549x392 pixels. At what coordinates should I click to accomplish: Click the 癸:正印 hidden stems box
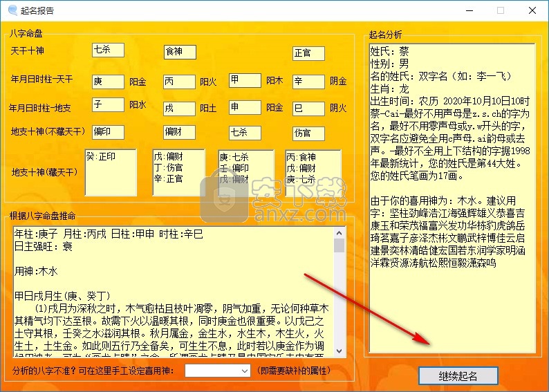(111, 172)
